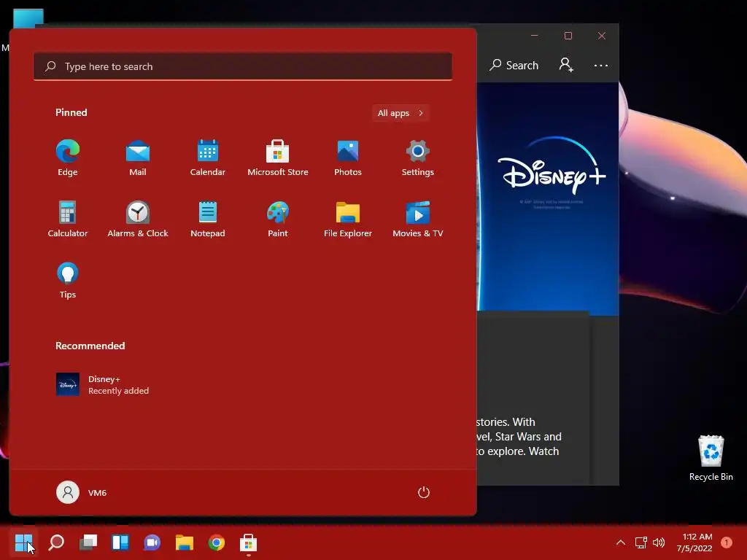Viewport: 747px width, 560px height.
Task: Open the clock showing 1:12 AM
Action: tap(694, 542)
